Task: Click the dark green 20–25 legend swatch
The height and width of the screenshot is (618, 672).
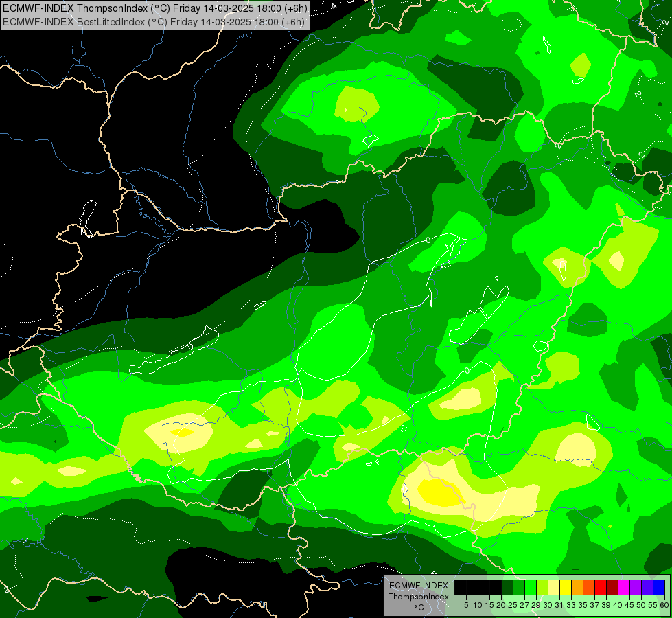Action: tap(507, 587)
